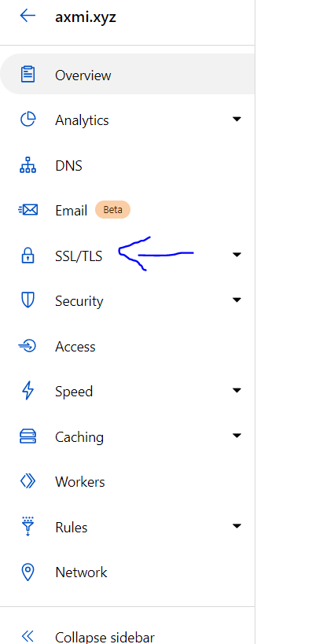Select the Caching menu label
The image size is (323, 644).
point(79,436)
